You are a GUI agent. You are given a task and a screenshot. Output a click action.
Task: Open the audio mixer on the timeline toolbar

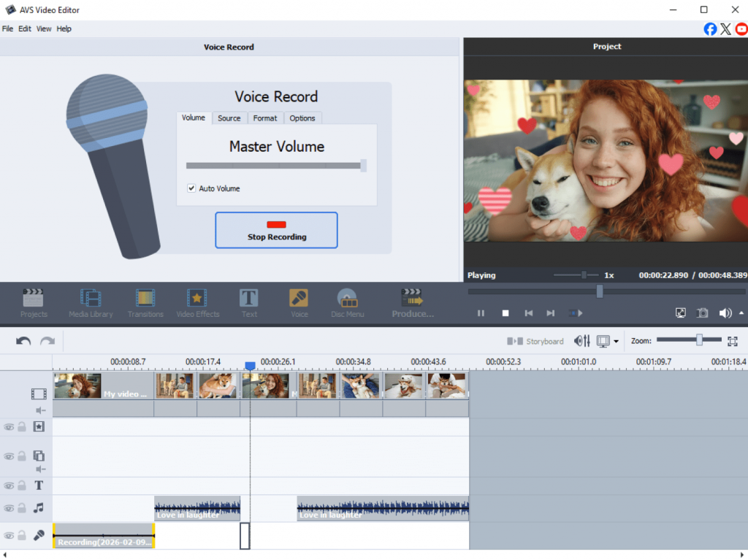click(x=582, y=341)
